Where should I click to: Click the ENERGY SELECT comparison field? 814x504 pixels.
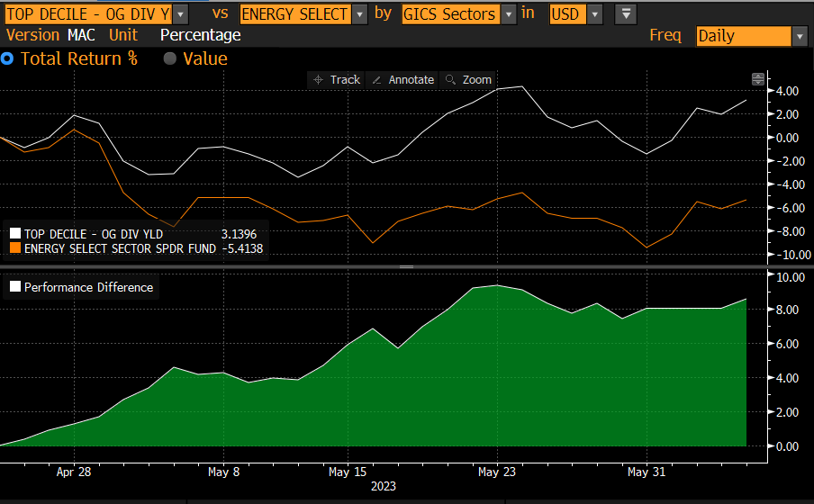(295, 14)
